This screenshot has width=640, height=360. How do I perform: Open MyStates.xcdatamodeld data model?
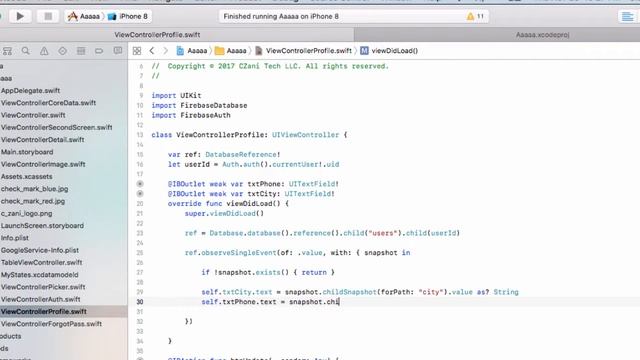point(39,275)
